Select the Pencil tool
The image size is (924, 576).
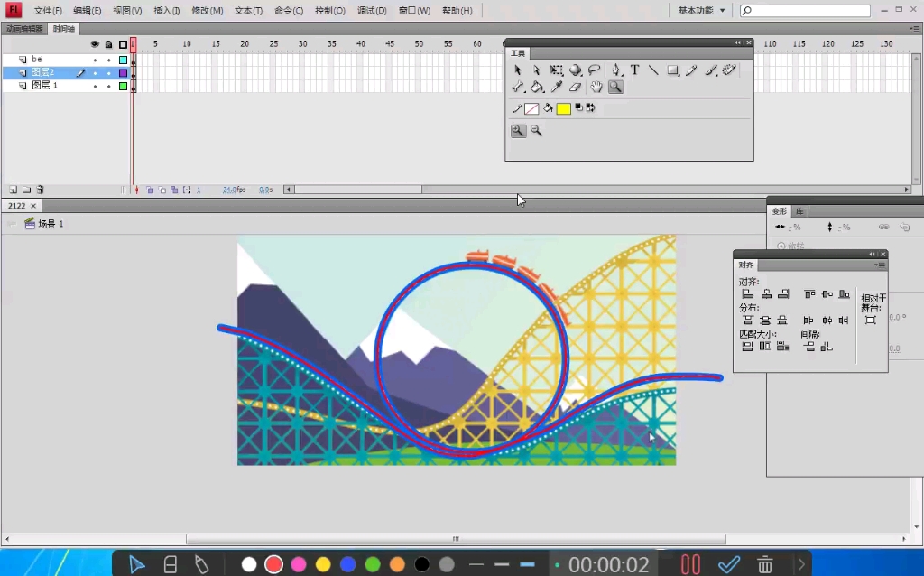click(x=691, y=70)
